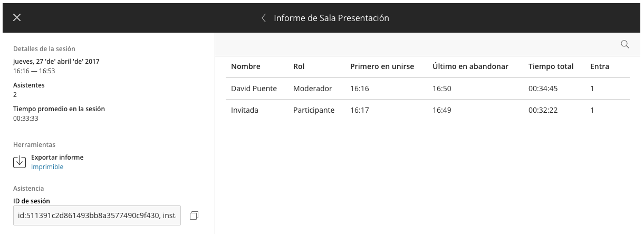Sort by the Rol column header
This screenshot has width=644, height=236.
click(x=299, y=66)
